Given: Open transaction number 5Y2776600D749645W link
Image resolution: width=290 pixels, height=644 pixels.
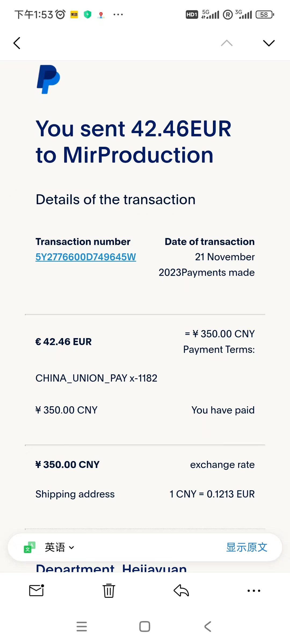Looking at the screenshot, I should pyautogui.click(x=86, y=257).
